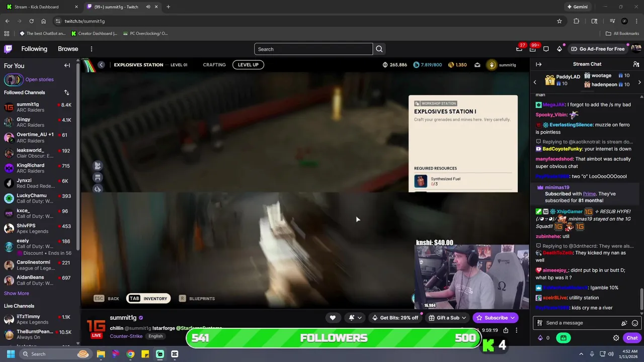Screen dimensions: 644x362
Task: Open chat settings gear icon
Action: 616,338
